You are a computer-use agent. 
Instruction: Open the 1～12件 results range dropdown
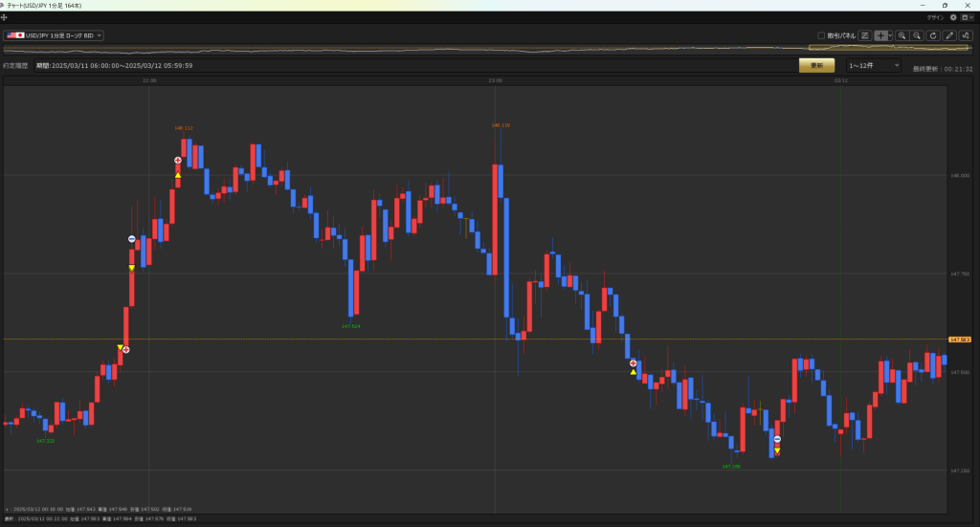(x=874, y=65)
